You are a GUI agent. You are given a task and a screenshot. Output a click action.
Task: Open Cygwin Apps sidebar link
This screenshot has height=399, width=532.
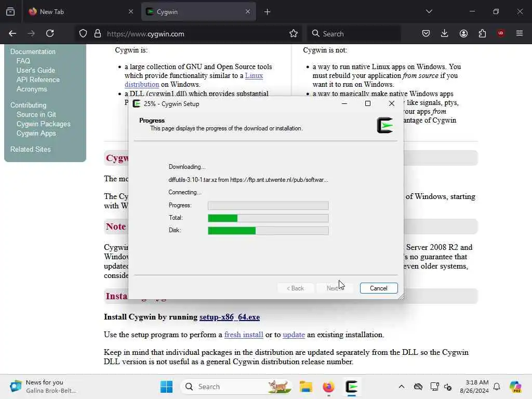point(36,134)
